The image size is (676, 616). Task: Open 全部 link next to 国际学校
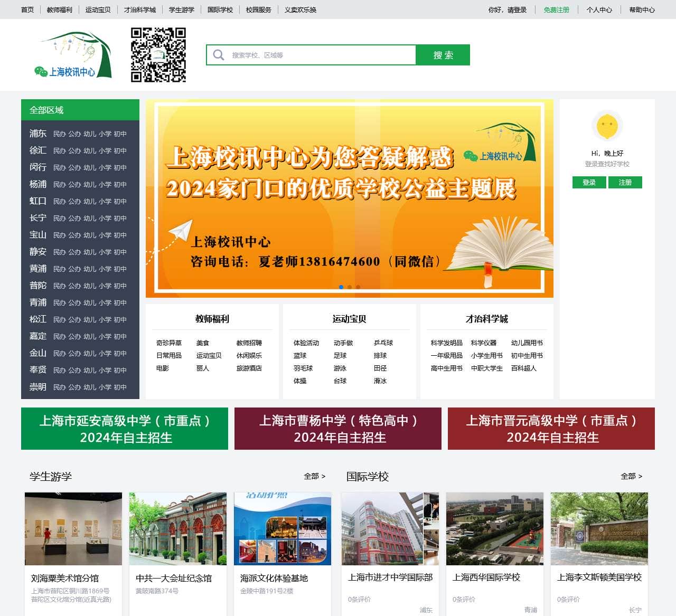pos(631,476)
